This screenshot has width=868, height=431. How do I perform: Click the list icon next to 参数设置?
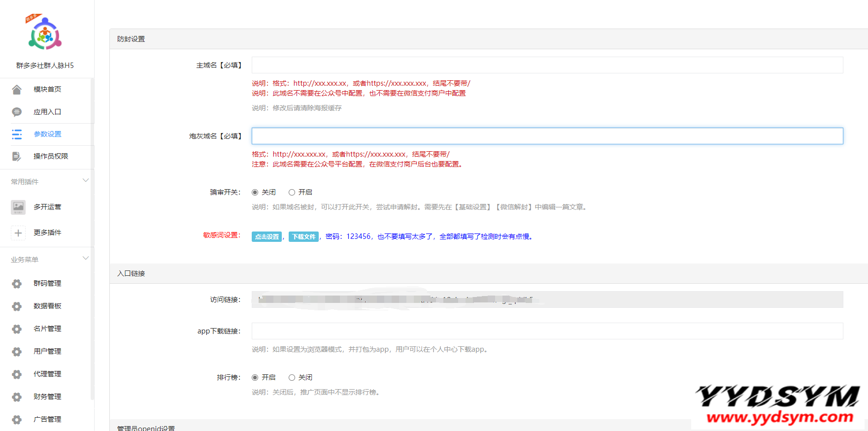17,134
